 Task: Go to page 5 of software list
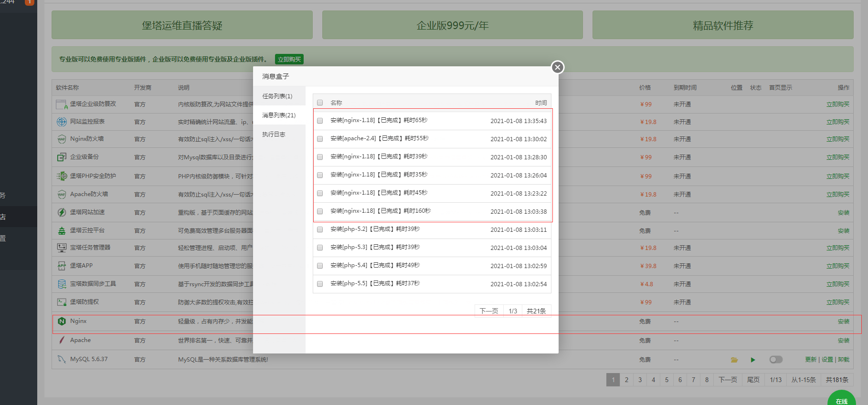[x=667, y=380]
